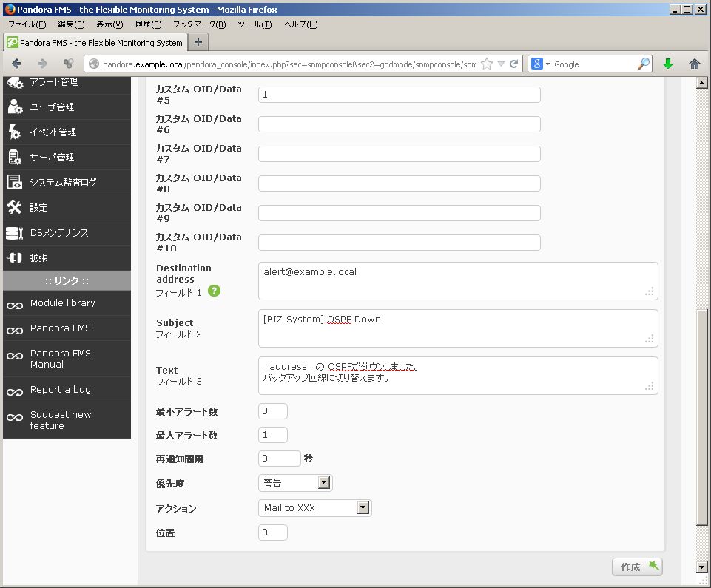Click the Text フィールド 3 text area
This screenshot has height=588, width=711.
point(458,376)
